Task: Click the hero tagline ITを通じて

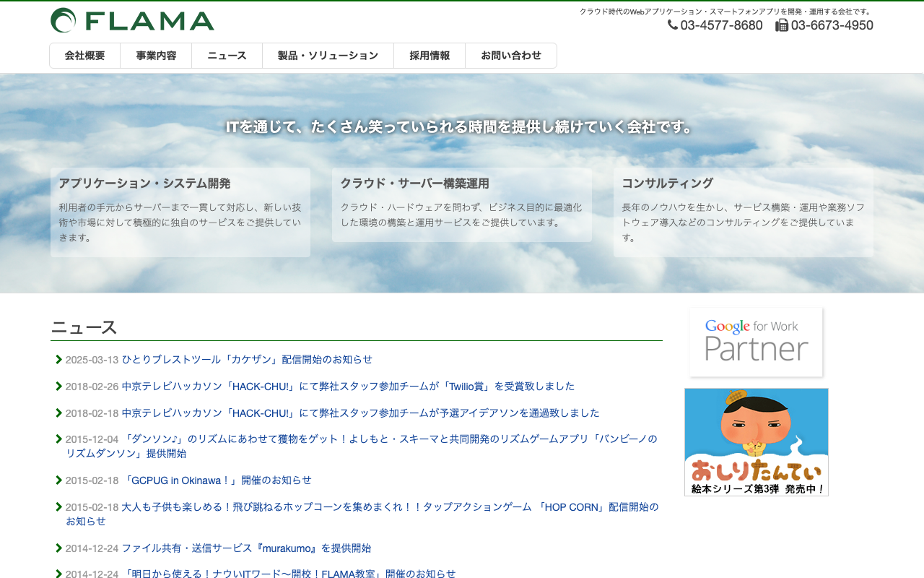Action: pyautogui.click(x=459, y=127)
